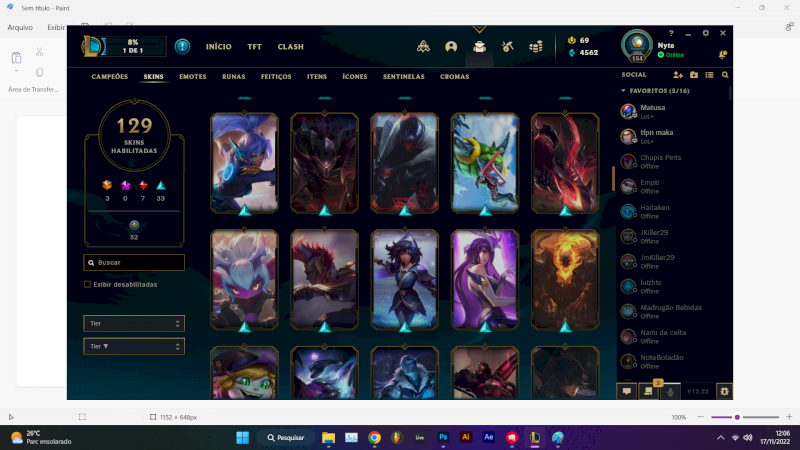
Task: Open Photoshop from the taskbar
Action: 443,438
